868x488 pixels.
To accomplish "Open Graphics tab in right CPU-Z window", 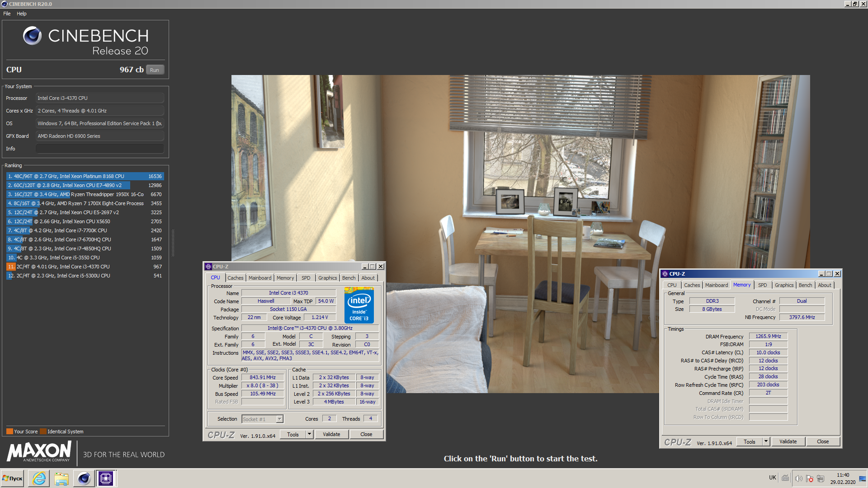I will click(x=784, y=285).
